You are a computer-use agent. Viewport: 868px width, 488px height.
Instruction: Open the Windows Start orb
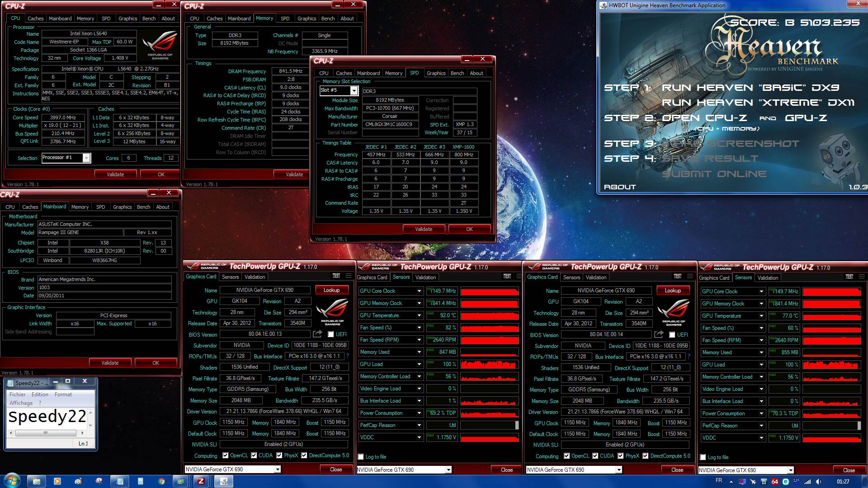pyautogui.click(x=12, y=481)
